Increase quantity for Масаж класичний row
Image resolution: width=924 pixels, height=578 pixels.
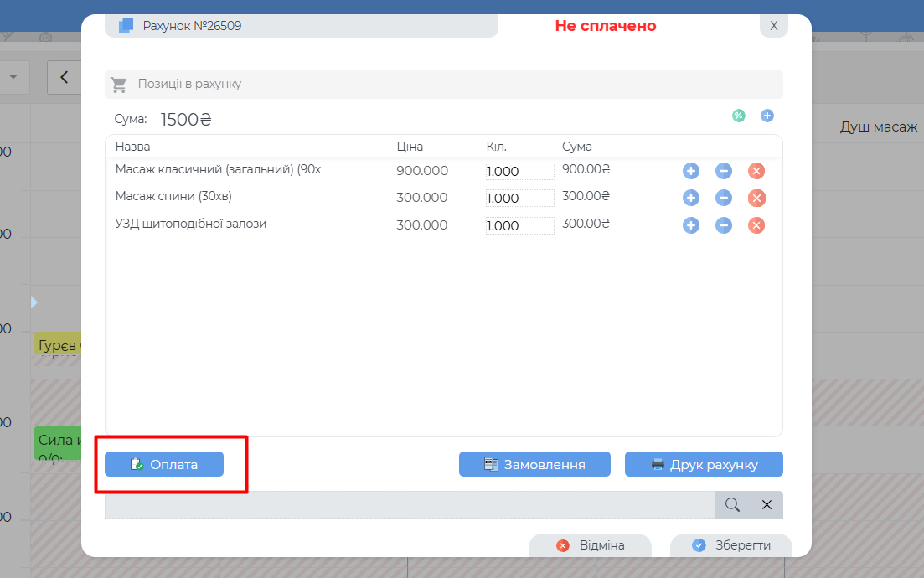pos(690,171)
